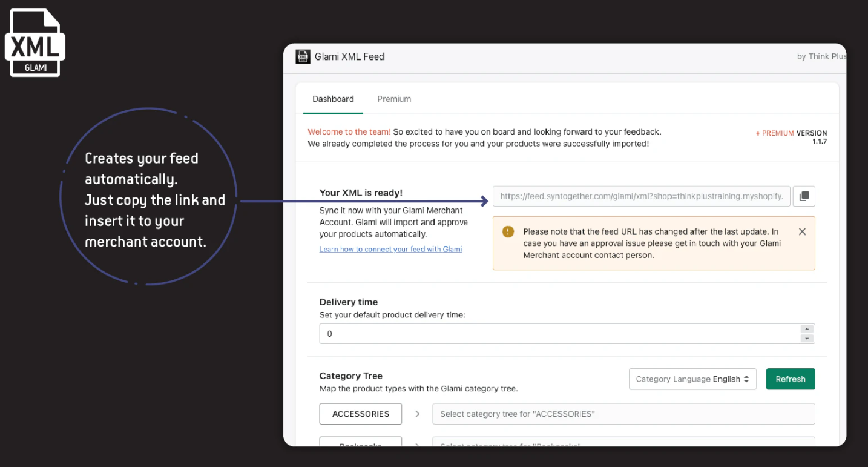Screen dimensions: 868x467
Task: Click the Refresh button for Category Tree
Action: tap(791, 379)
